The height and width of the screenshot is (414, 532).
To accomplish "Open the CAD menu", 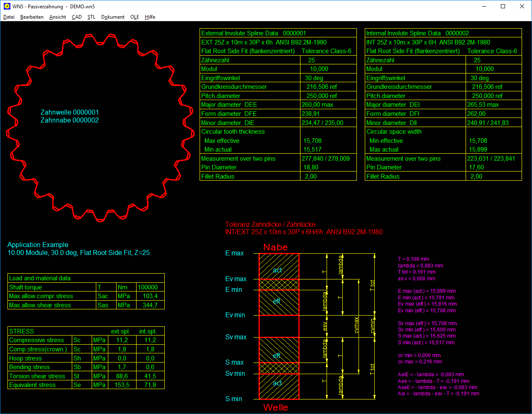I will (77, 17).
